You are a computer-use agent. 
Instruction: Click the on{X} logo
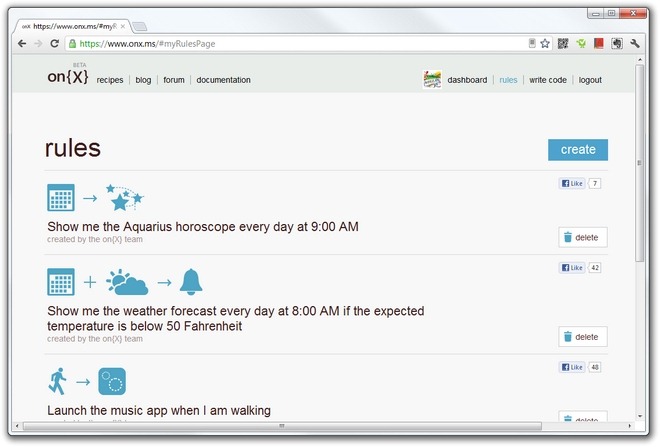coord(68,76)
